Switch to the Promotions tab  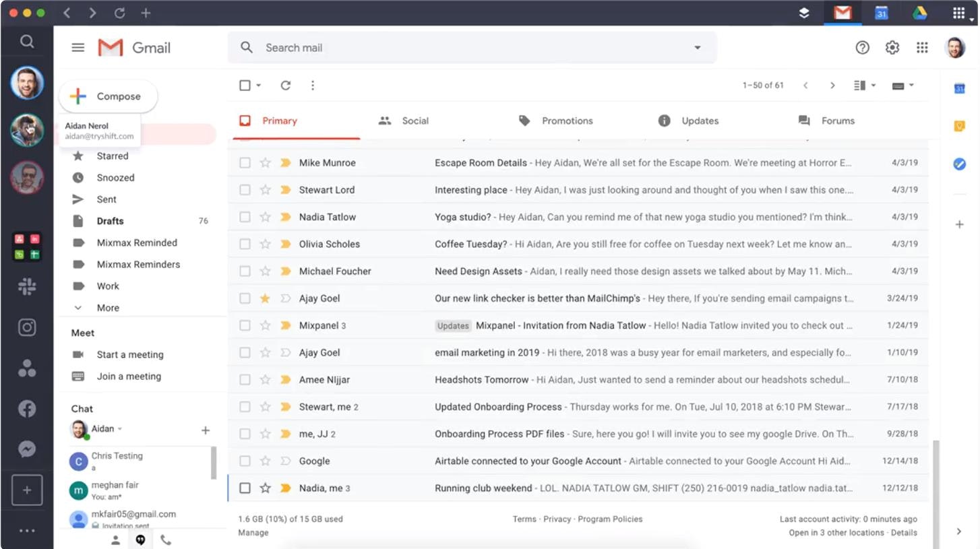(556, 121)
